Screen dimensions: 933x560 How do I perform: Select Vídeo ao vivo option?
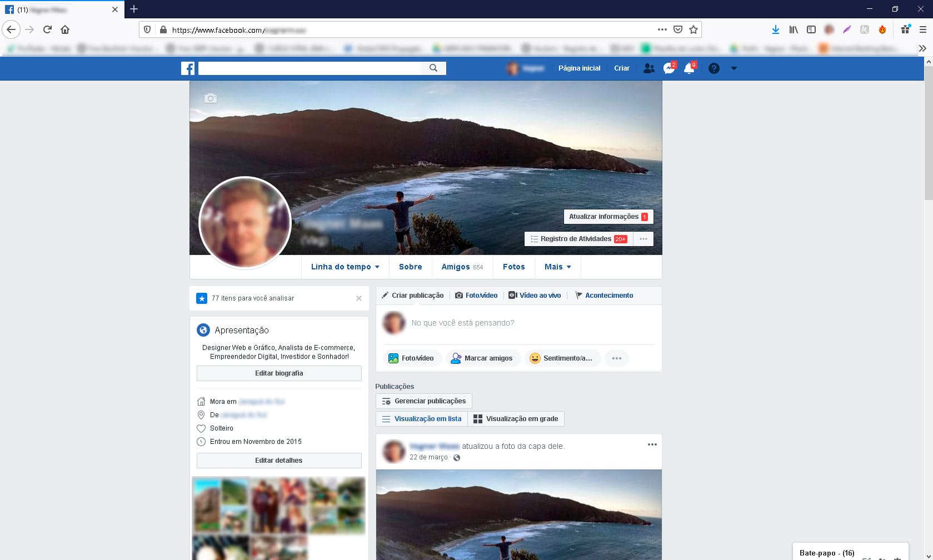[x=535, y=296]
